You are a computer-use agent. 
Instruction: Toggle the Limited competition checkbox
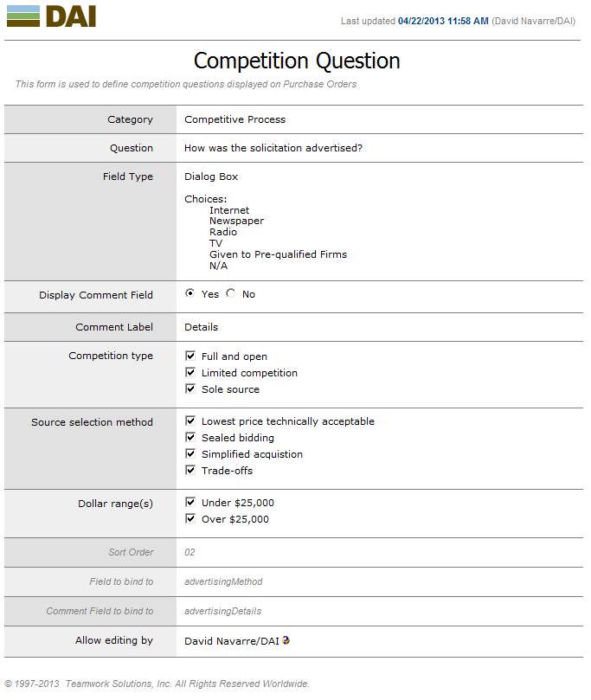click(190, 372)
